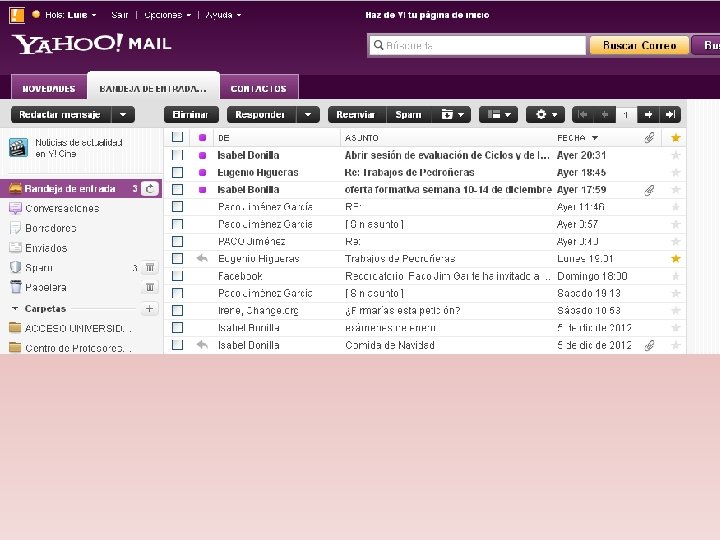Open the Spam folder in sidebar
Image resolution: width=720 pixels, height=540 pixels.
pos(39,268)
